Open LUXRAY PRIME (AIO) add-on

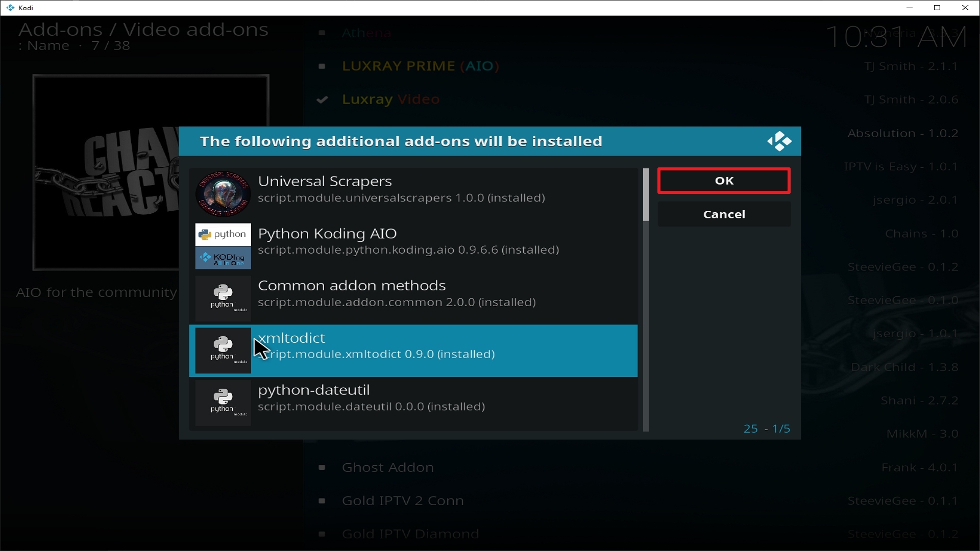(420, 66)
